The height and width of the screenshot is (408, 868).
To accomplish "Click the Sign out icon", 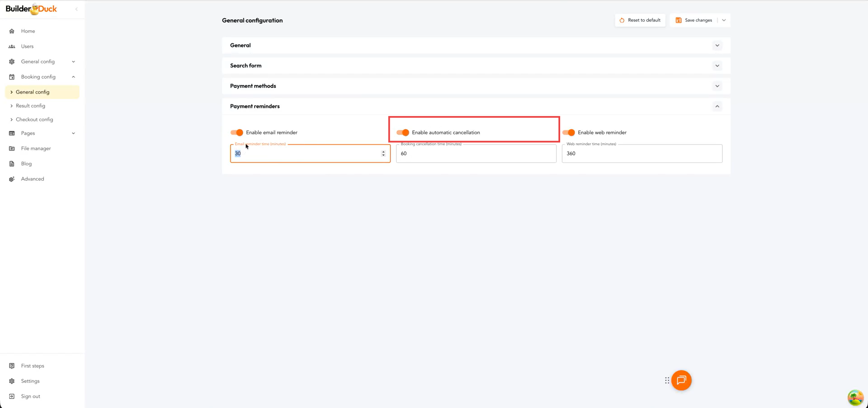I will [12, 397].
